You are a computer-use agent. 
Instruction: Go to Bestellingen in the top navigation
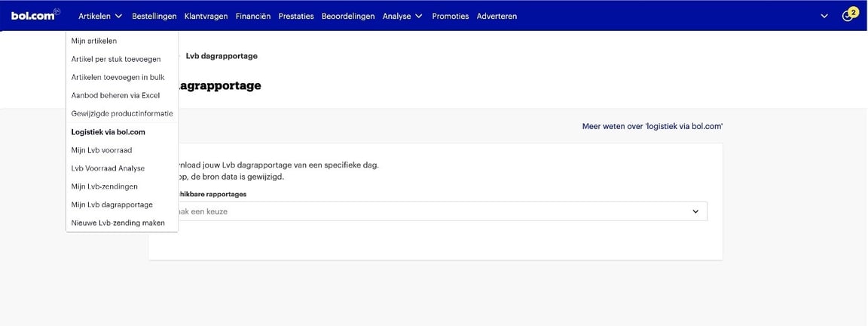tap(154, 17)
